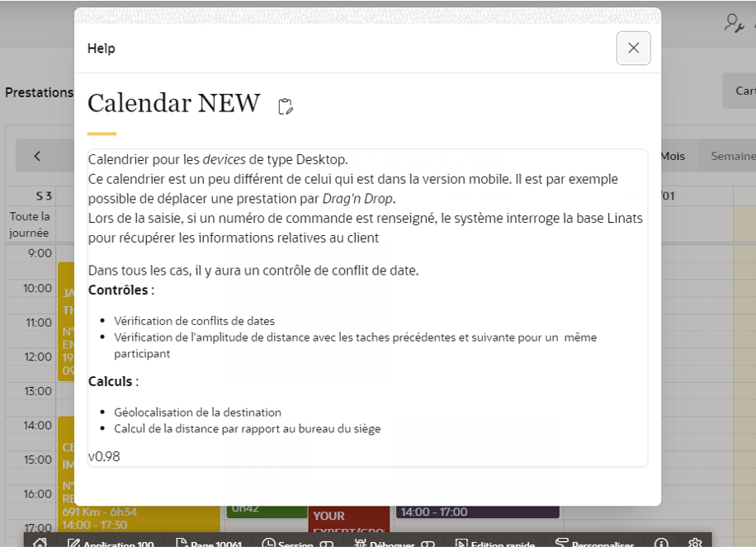Click the Toute la journée row label
Viewport: 756px width, 547px height.
tap(30, 224)
